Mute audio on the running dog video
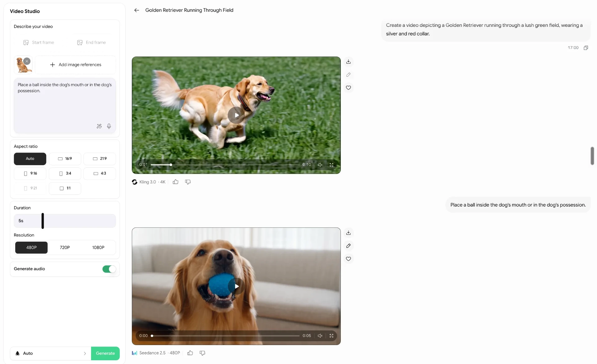This screenshot has height=364, width=597. click(320, 165)
